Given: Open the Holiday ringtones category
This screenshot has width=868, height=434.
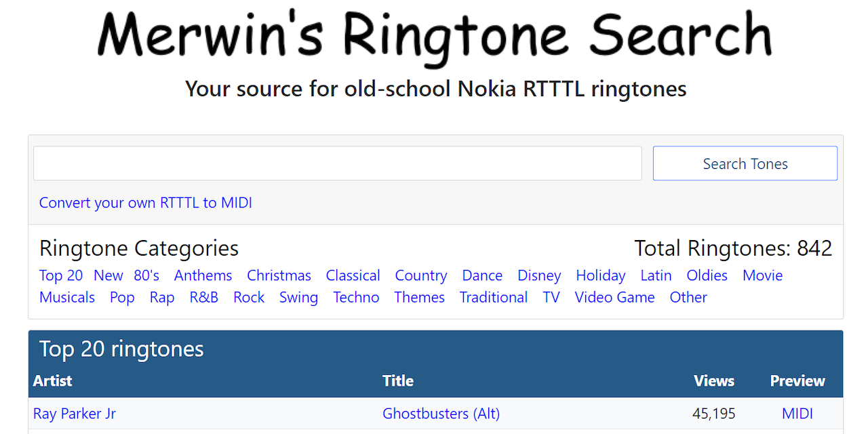Looking at the screenshot, I should (x=600, y=275).
